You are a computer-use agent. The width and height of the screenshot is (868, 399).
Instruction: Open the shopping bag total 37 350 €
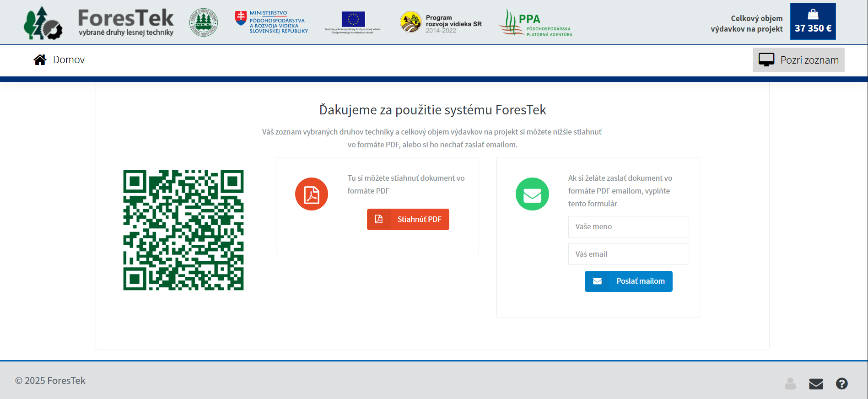(x=813, y=22)
